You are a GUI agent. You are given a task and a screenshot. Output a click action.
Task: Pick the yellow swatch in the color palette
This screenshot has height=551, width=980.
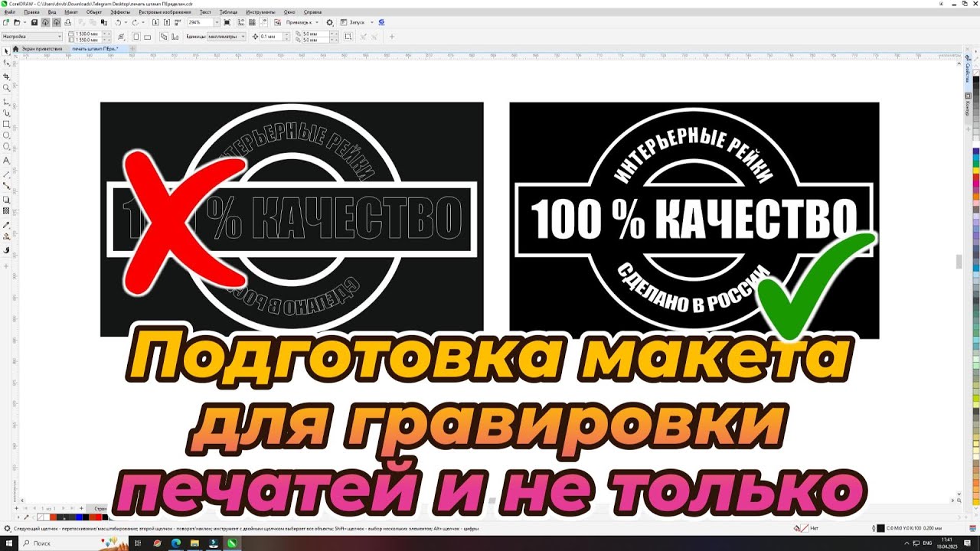pos(976,170)
